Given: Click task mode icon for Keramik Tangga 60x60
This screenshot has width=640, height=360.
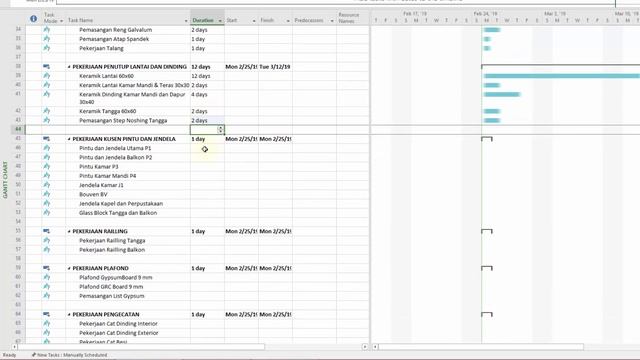Looking at the screenshot, I should [x=47, y=111].
